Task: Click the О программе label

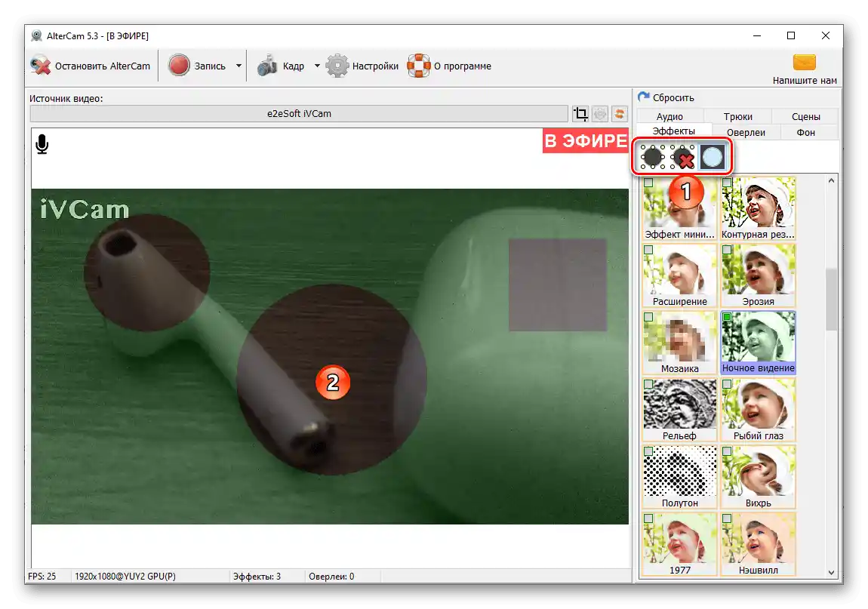Action: point(462,66)
